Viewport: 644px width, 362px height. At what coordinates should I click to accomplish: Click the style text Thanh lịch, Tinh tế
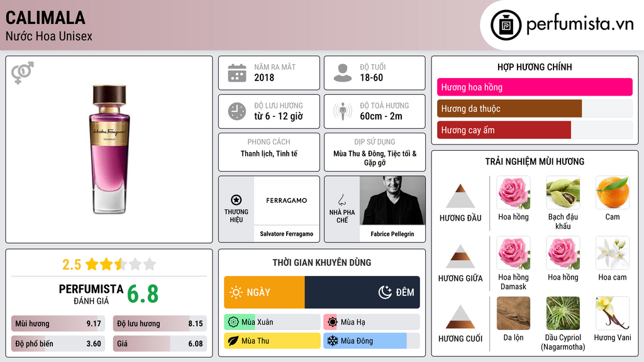click(x=269, y=153)
